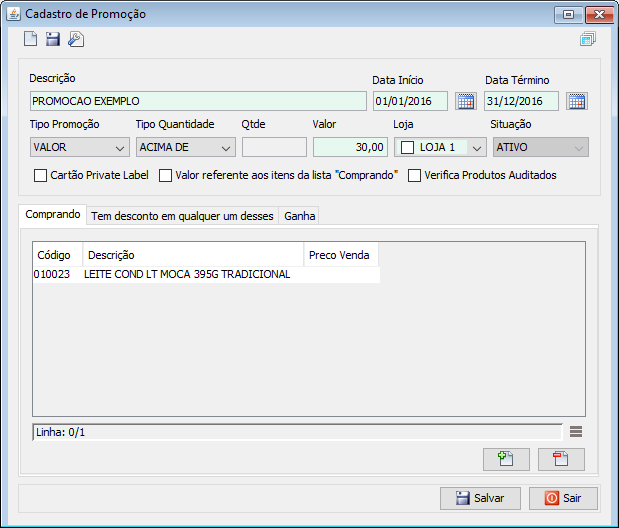Screen dimensions: 619x528
Task: Open the grid options hamburger menu icon
Action: tap(576, 432)
